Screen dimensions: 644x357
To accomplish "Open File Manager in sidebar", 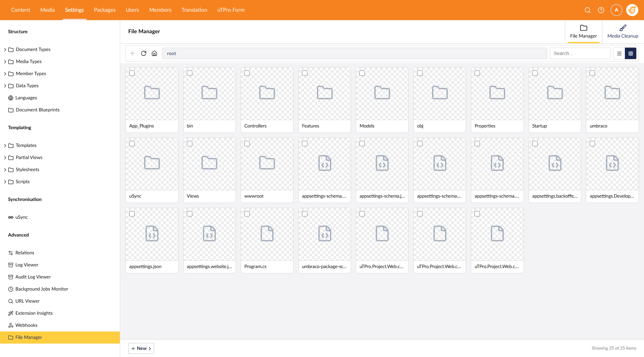I will (x=60, y=337).
